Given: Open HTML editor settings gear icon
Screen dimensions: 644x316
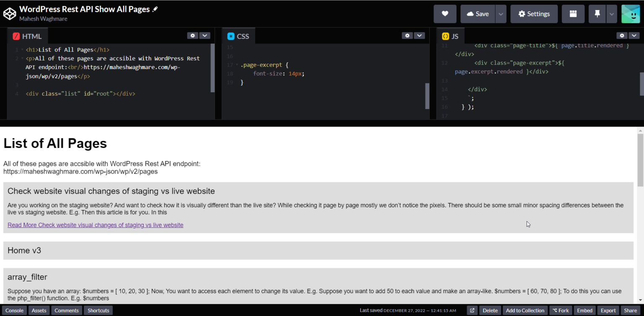Looking at the screenshot, I should tap(192, 36).
